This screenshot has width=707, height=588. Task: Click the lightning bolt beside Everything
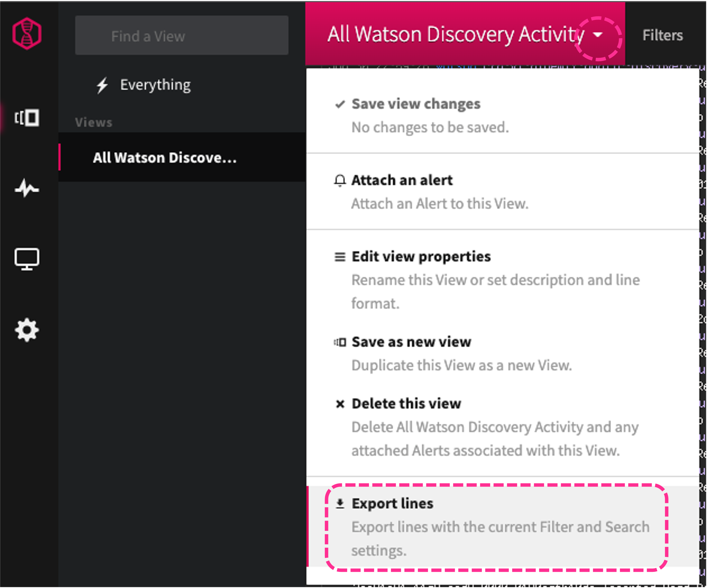click(x=102, y=85)
